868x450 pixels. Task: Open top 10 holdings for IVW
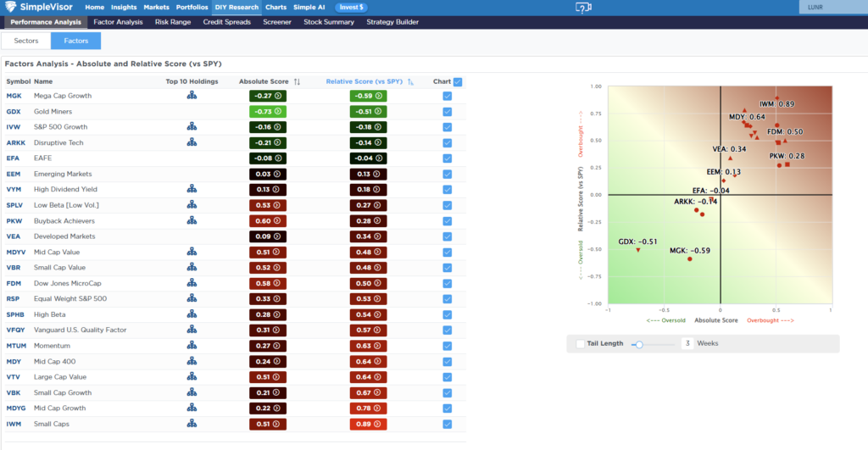(x=192, y=127)
